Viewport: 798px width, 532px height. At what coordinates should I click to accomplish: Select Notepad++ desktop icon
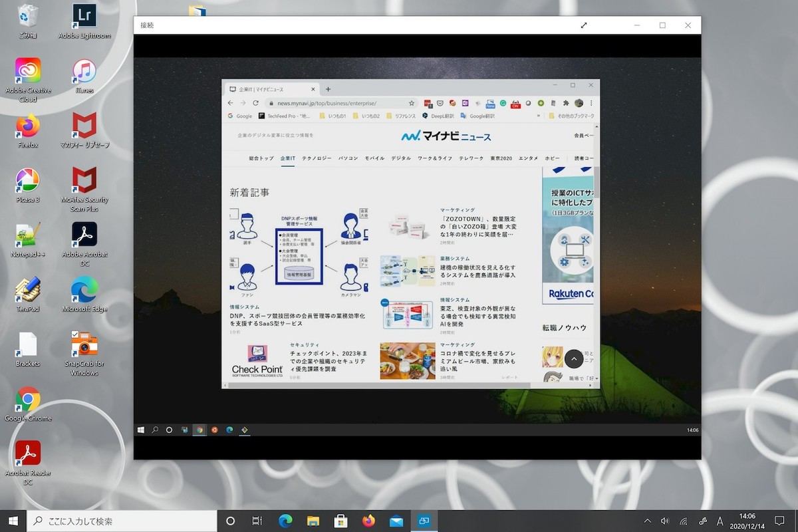pyautogui.click(x=28, y=239)
